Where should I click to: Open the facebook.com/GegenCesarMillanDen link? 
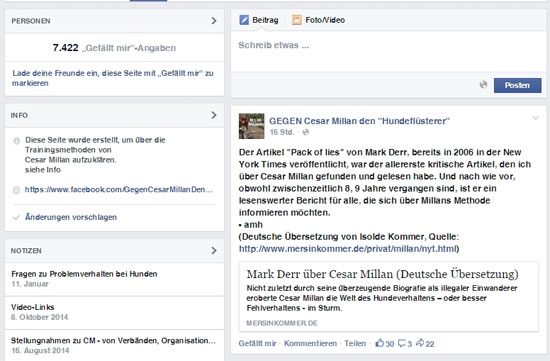point(119,189)
